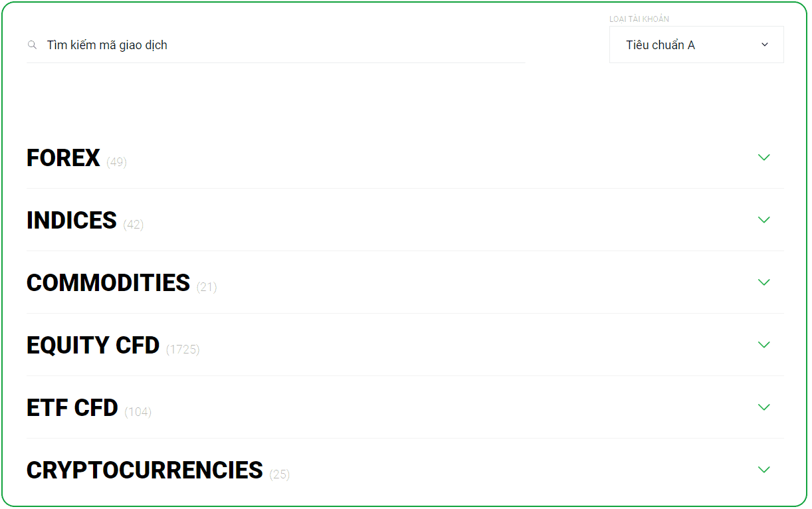Hit the green chevron on the ETF CFD row
The height and width of the screenshot is (509, 812).
coord(763,407)
